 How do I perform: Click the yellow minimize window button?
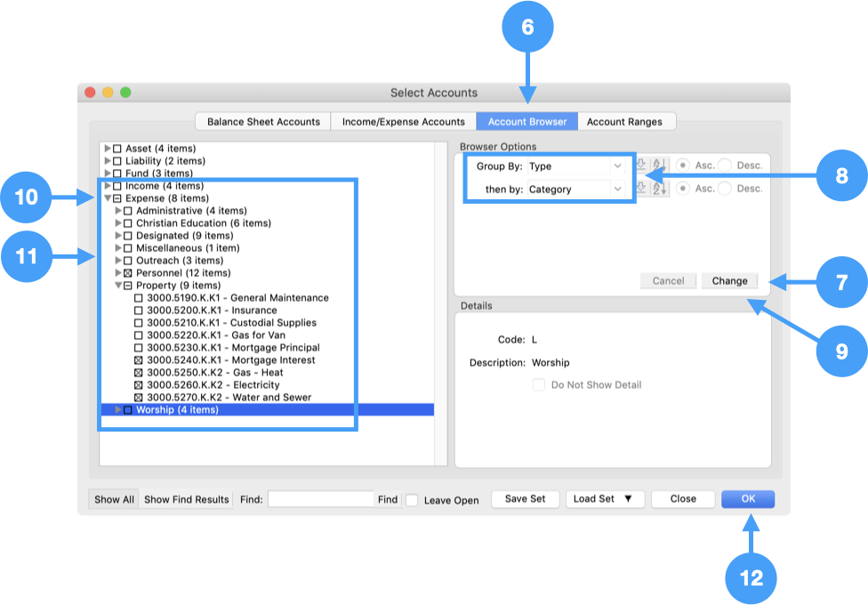click(x=108, y=93)
